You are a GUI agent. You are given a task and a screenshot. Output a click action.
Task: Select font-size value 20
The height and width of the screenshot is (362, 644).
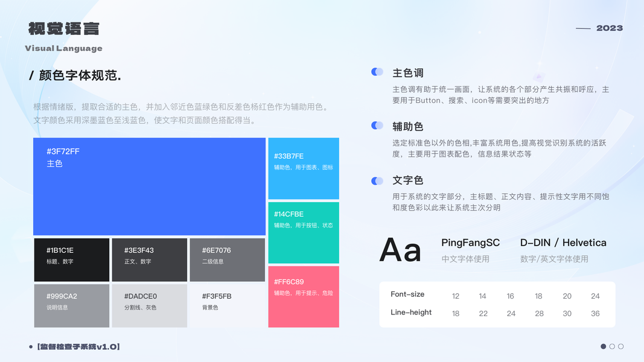coord(567,296)
